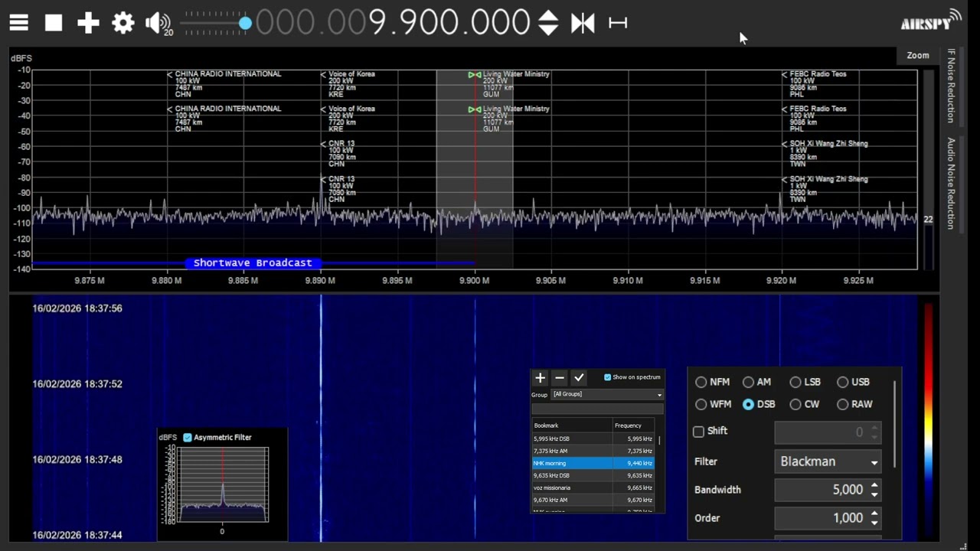Screen dimensions: 980x551
Task: Open the Zoom tab
Action: point(918,55)
